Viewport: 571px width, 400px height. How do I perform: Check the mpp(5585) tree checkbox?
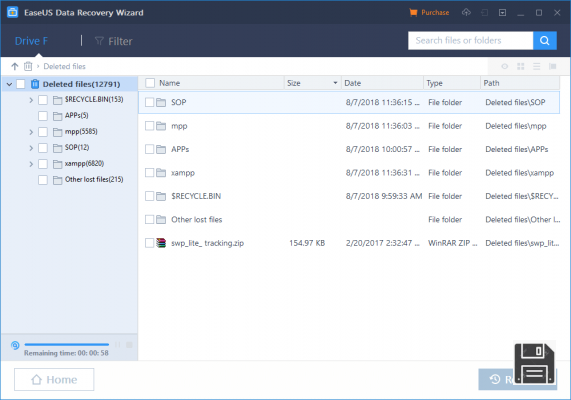tap(43, 132)
